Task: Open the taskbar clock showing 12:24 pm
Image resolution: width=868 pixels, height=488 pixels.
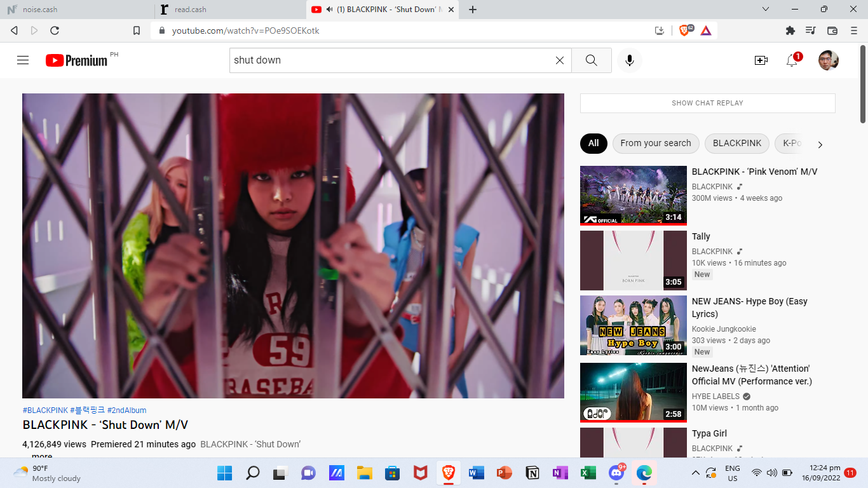Action: point(821,473)
